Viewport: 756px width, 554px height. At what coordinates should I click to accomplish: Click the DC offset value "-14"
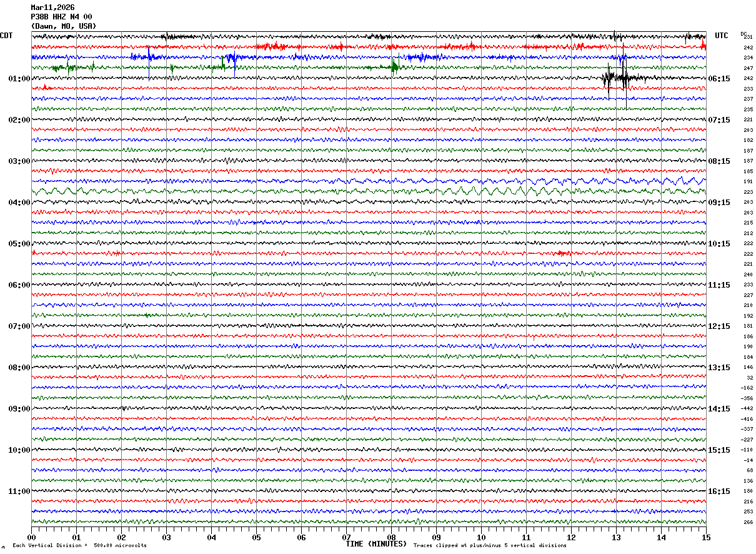tap(749, 460)
